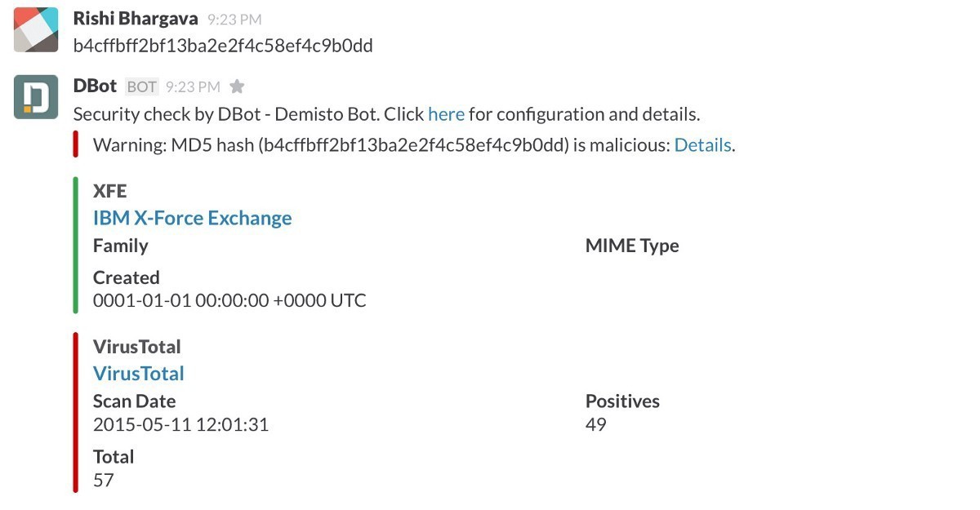Viewport: 980px width, 510px height.
Task: Click the red warning attachment bar
Action: click(75, 144)
